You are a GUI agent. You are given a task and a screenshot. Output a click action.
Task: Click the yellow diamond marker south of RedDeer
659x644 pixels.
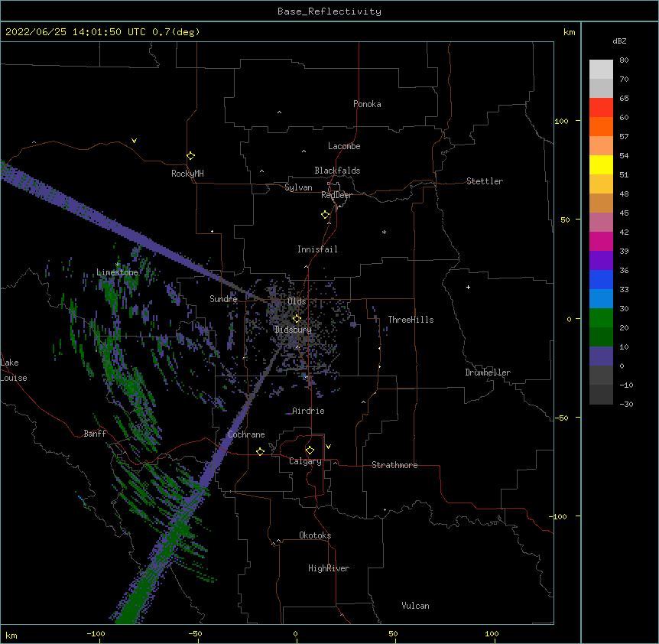326,215
